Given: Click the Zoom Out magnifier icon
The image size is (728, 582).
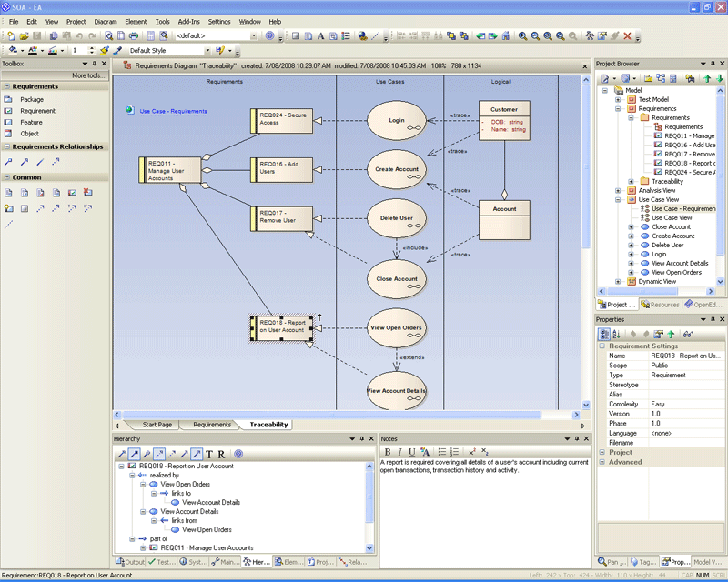Looking at the screenshot, I should click(x=535, y=36).
